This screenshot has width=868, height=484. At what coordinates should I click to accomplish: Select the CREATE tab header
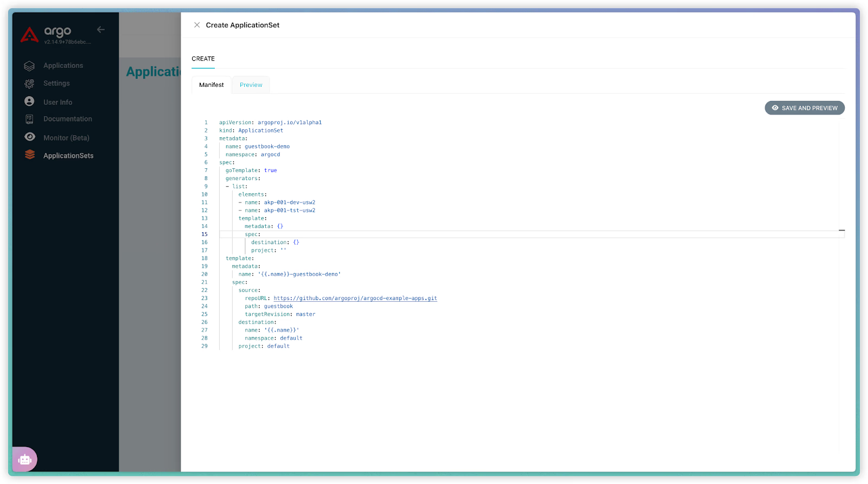click(203, 59)
